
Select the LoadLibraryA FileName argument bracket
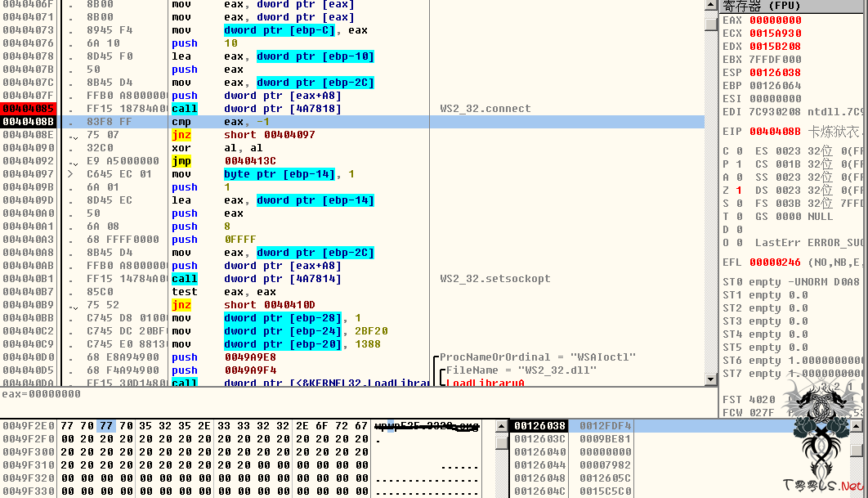(520, 370)
